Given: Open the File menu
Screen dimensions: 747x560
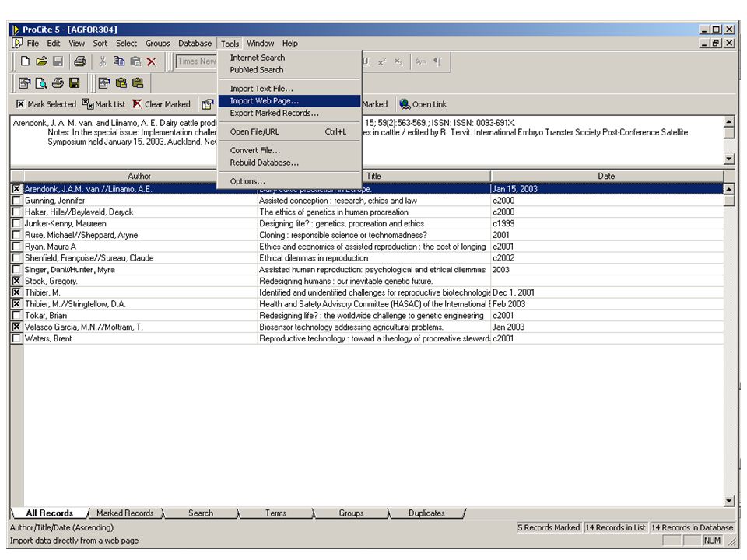Looking at the screenshot, I should click(x=33, y=44).
